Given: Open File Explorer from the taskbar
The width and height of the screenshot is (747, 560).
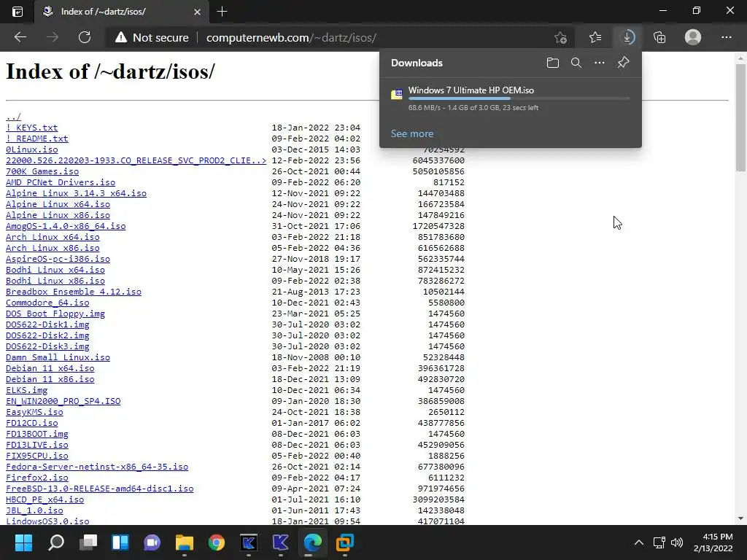Looking at the screenshot, I should point(185,542).
